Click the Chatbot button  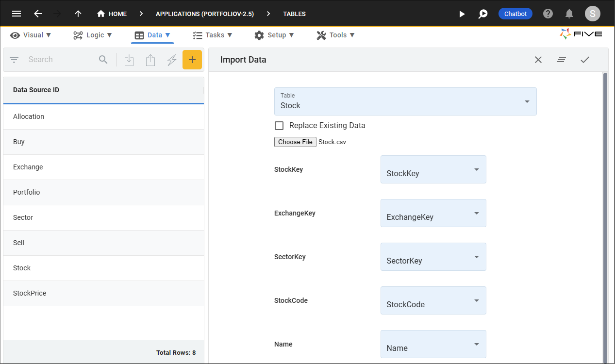(x=515, y=14)
